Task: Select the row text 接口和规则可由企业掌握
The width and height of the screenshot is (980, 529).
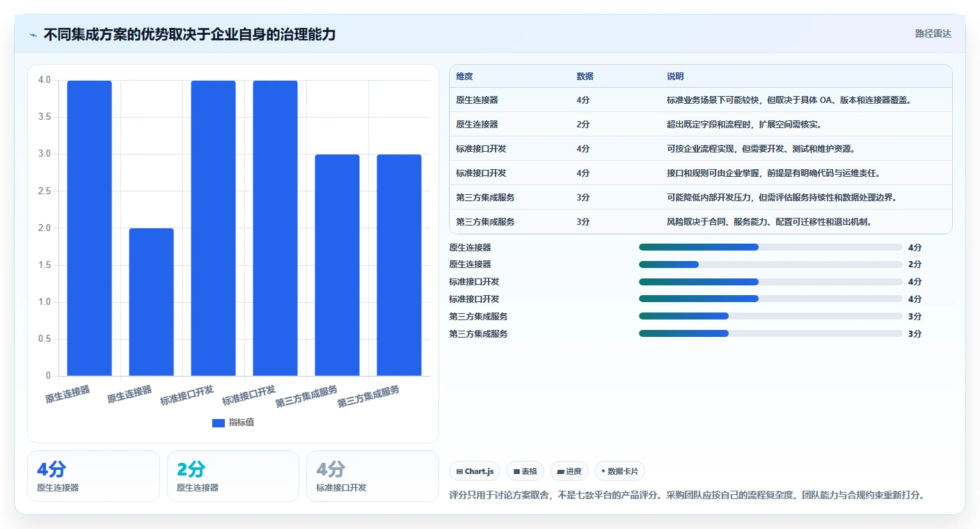Action: 712,173
